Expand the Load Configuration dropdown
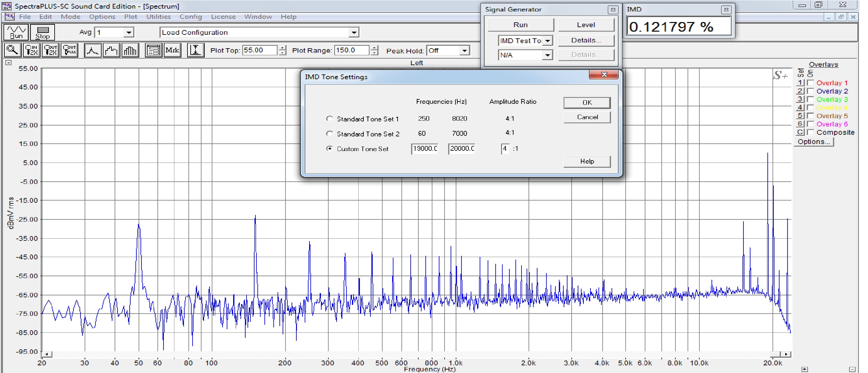The width and height of the screenshot is (868, 373). click(354, 32)
